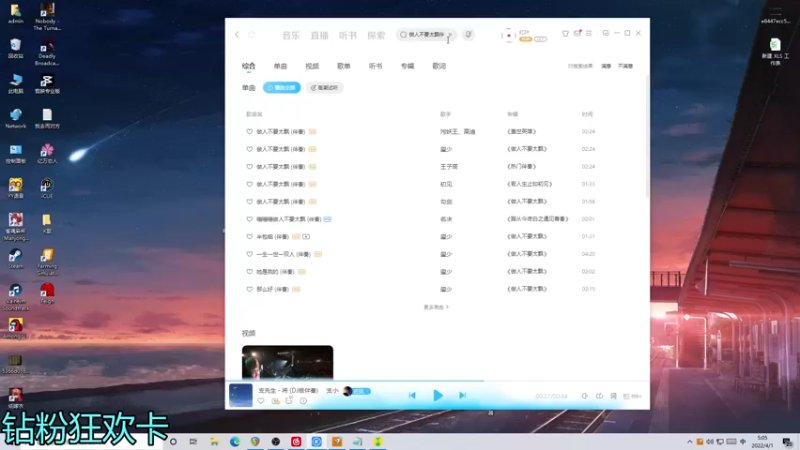800x450 pixels.
Task: Open the 直播 top navigation tab
Action: (x=319, y=35)
